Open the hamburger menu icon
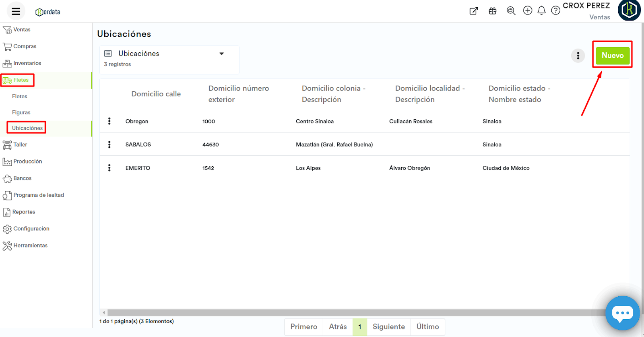The width and height of the screenshot is (644, 337). pyautogui.click(x=16, y=11)
